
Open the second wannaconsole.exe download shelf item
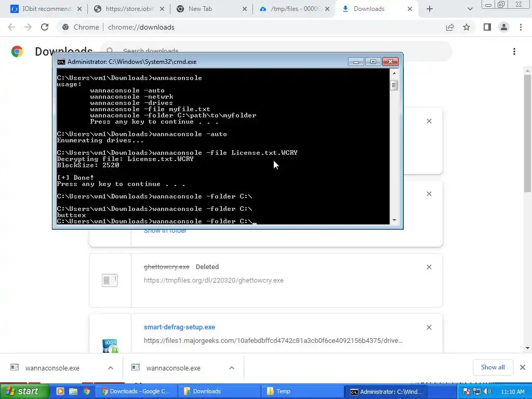click(173, 368)
